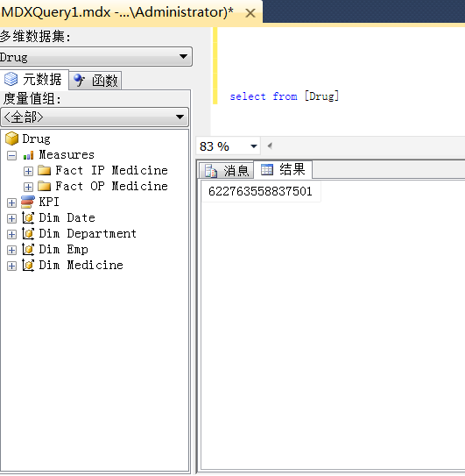The height and width of the screenshot is (476, 465).
Task: Select the Drug tree root label
Action: point(36,139)
